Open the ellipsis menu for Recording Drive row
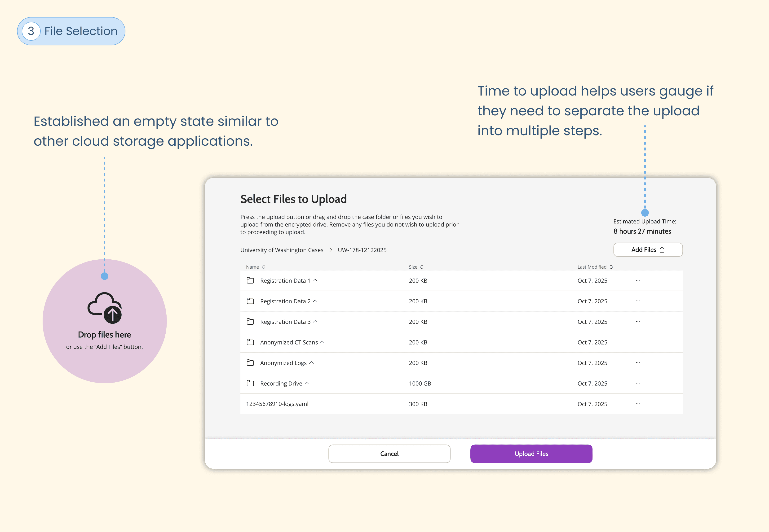 pyautogui.click(x=638, y=383)
